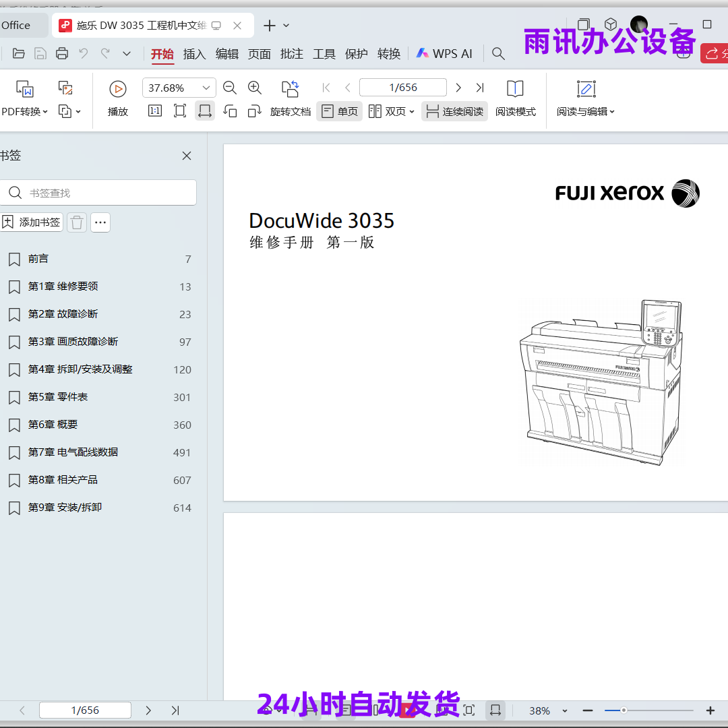728x728 pixels.
Task: Expand the quick access toolbar dropdown
Action: 126,54
